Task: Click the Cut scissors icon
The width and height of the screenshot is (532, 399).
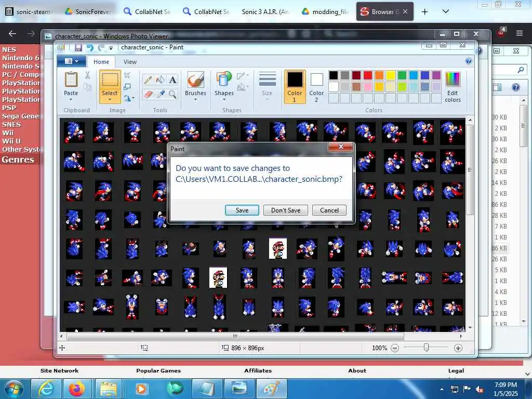Action: point(87,75)
